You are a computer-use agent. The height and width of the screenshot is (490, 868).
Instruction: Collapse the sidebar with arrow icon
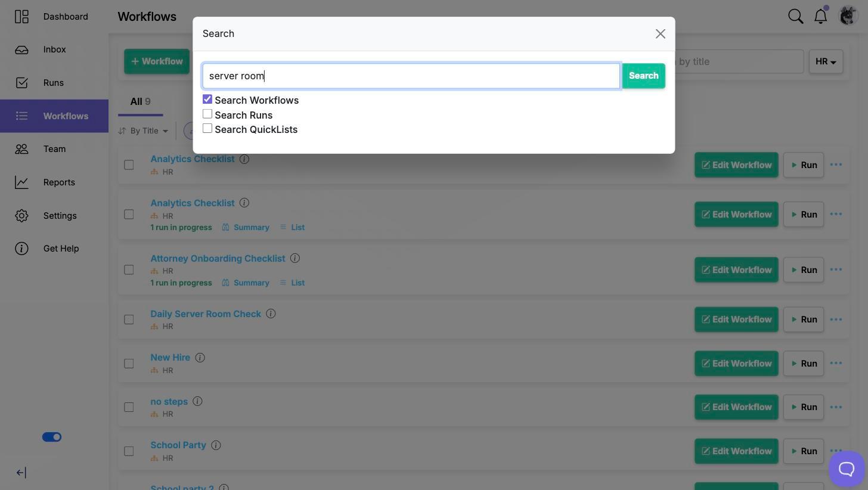tap(21, 473)
